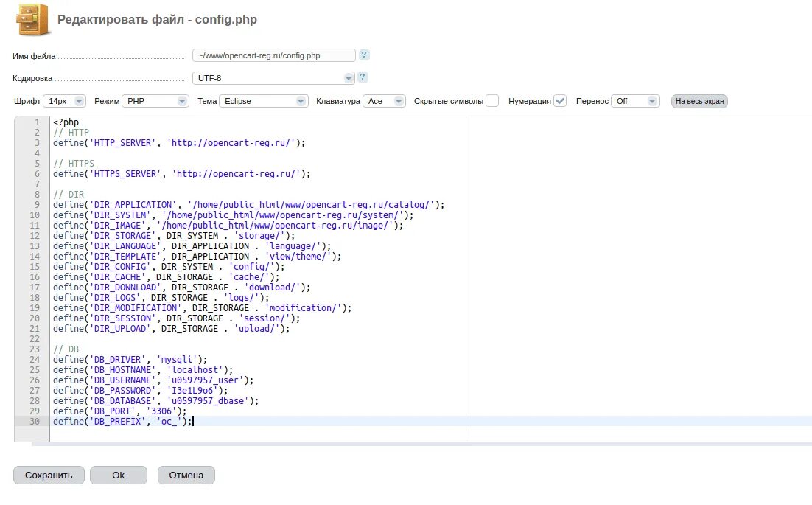This screenshot has height=505, width=812.
Task: Open help icon next to file name field
Action: [x=364, y=55]
